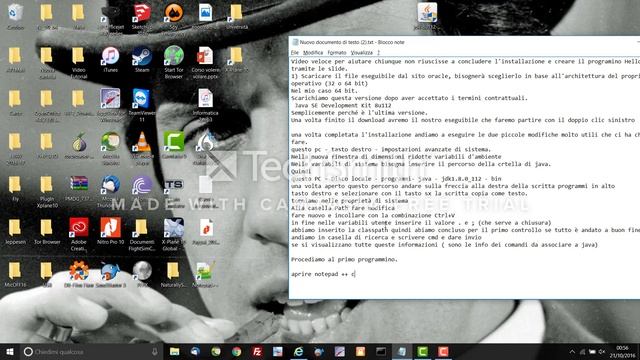This screenshot has height=360, width=640.
Task: Click the line 'Java SE Development Kit 8u112'
Action: click(x=342, y=105)
